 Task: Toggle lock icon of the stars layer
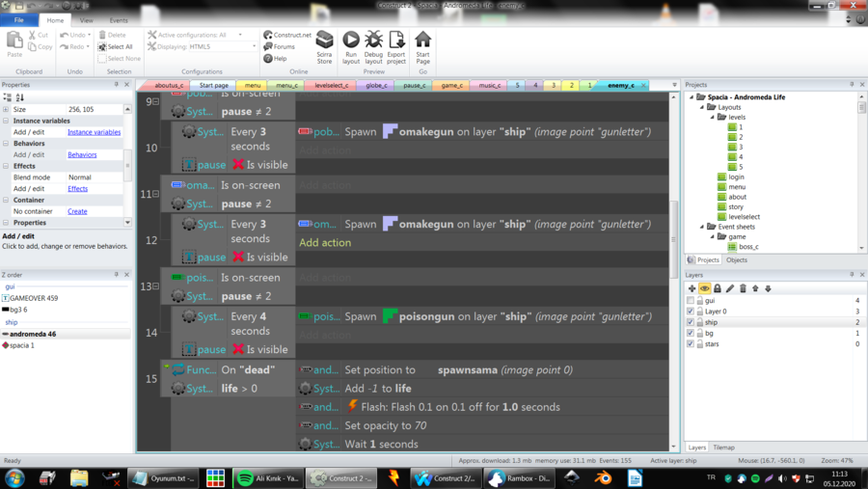tap(700, 344)
